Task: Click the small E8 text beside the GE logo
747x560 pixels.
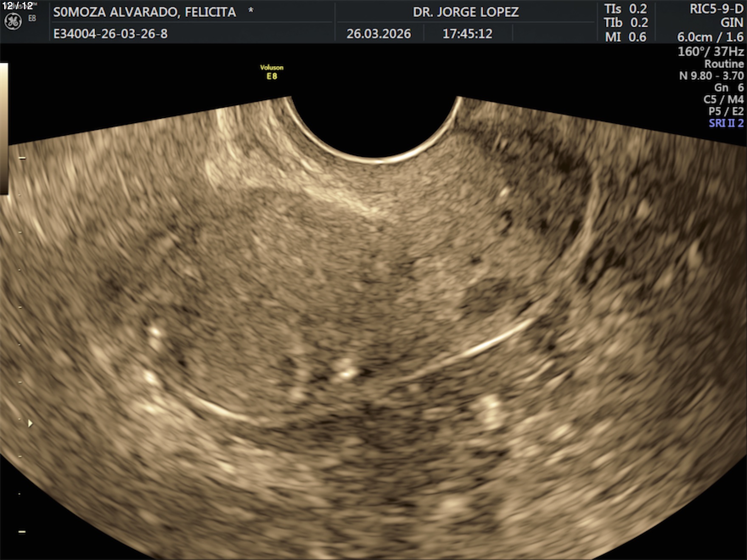Action: click(32, 18)
